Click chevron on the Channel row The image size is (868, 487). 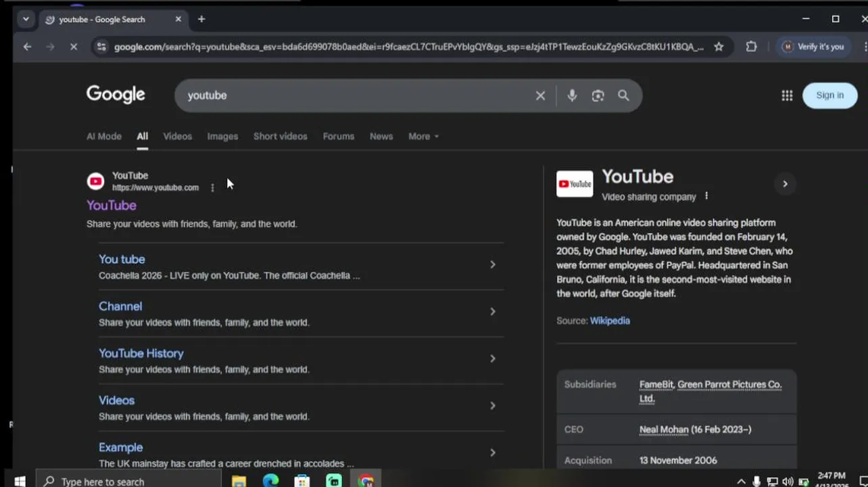pos(493,312)
